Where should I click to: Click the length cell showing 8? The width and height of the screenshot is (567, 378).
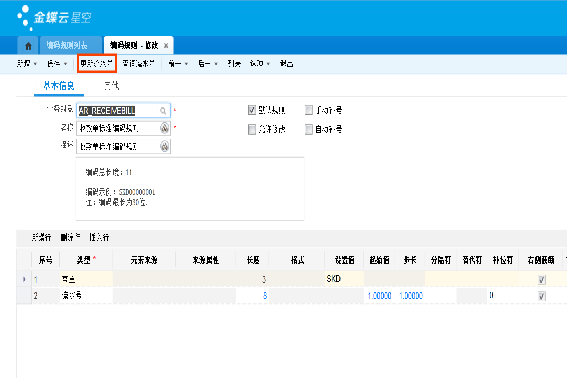252,296
